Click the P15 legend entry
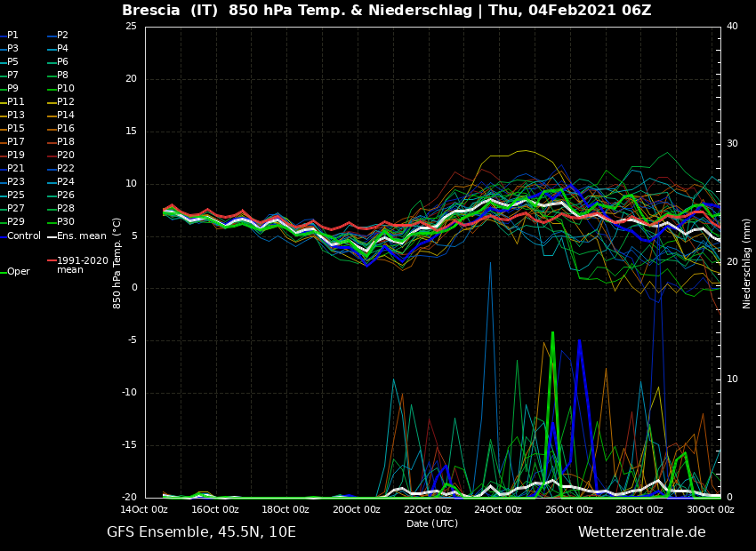 tap(16, 129)
